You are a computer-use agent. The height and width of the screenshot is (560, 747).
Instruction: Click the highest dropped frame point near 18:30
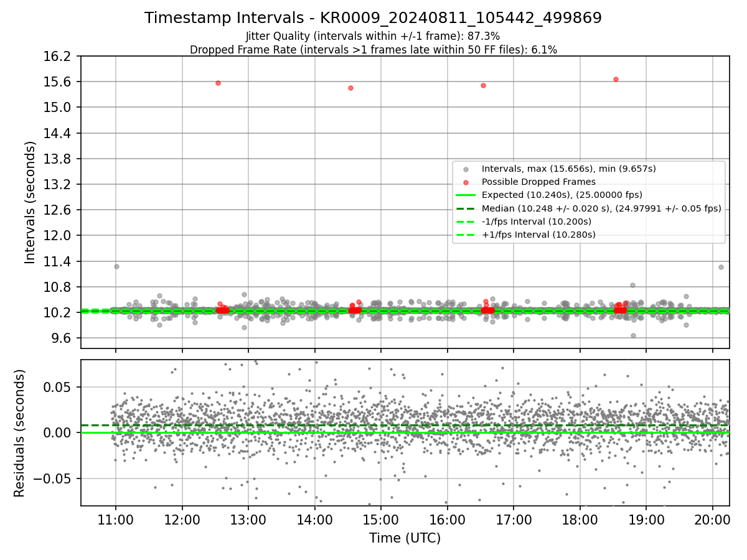click(x=616, y=79)
